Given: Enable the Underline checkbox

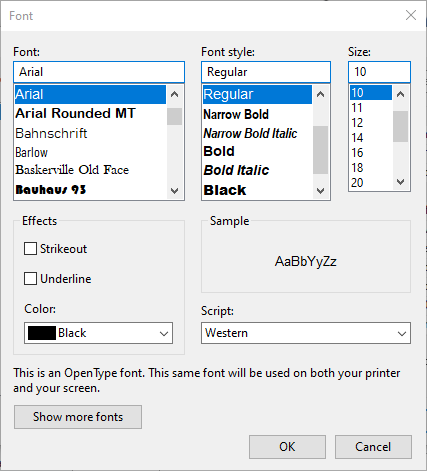Looking at the screenshot, I should click(30, 279).
